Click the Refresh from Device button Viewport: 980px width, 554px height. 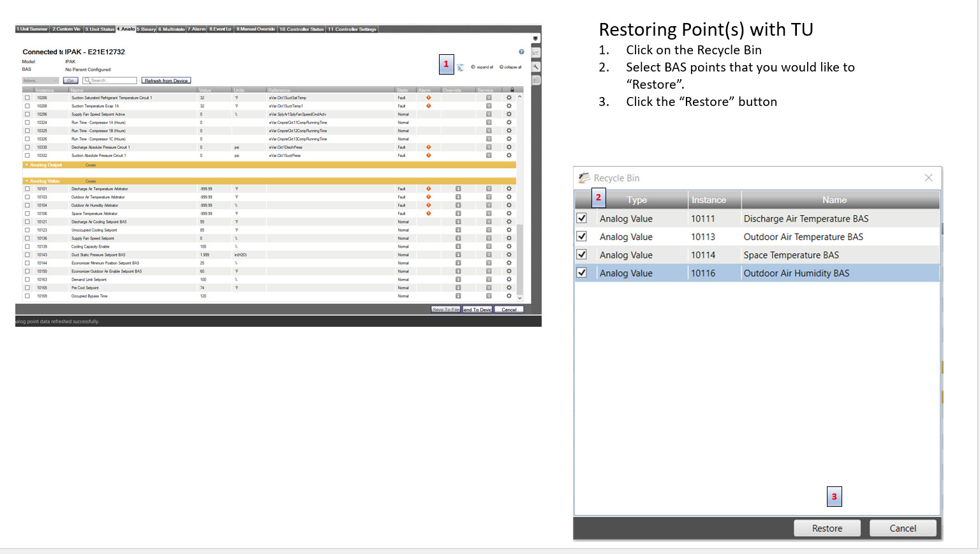(x=167, y=80)
